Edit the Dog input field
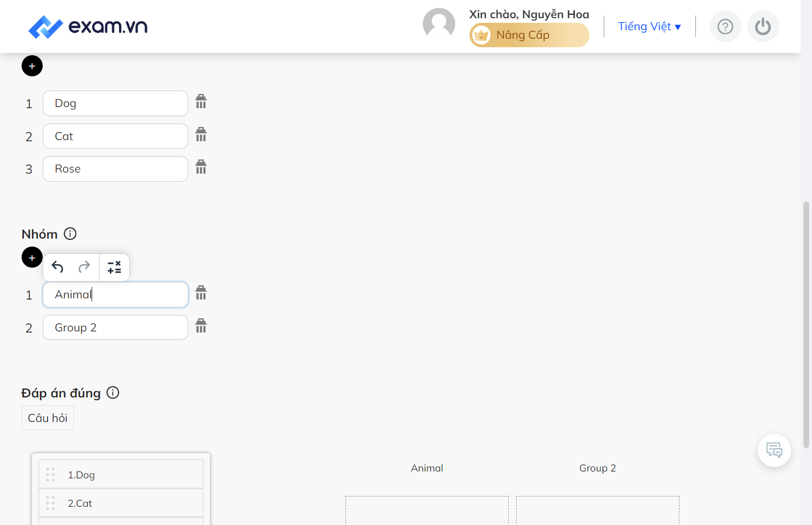 116,103
